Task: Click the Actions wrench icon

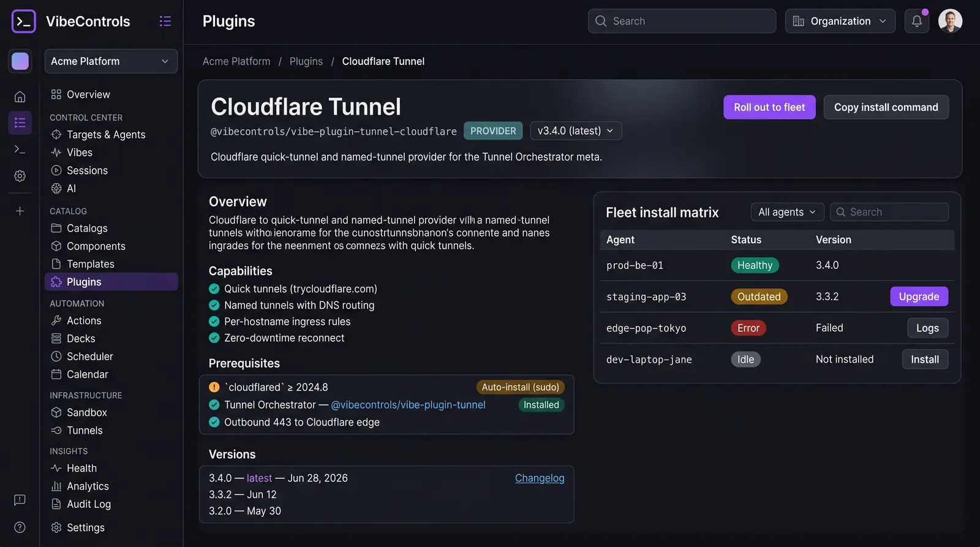Action: tap(56, 320)
